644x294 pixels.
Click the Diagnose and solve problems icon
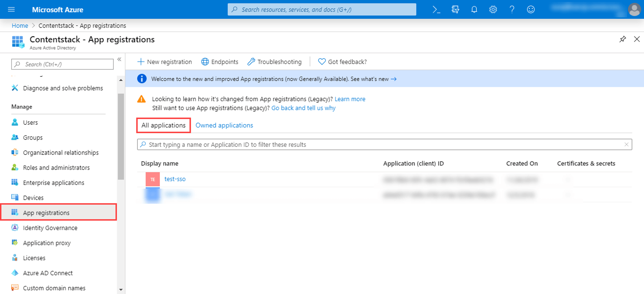(15, 88)
